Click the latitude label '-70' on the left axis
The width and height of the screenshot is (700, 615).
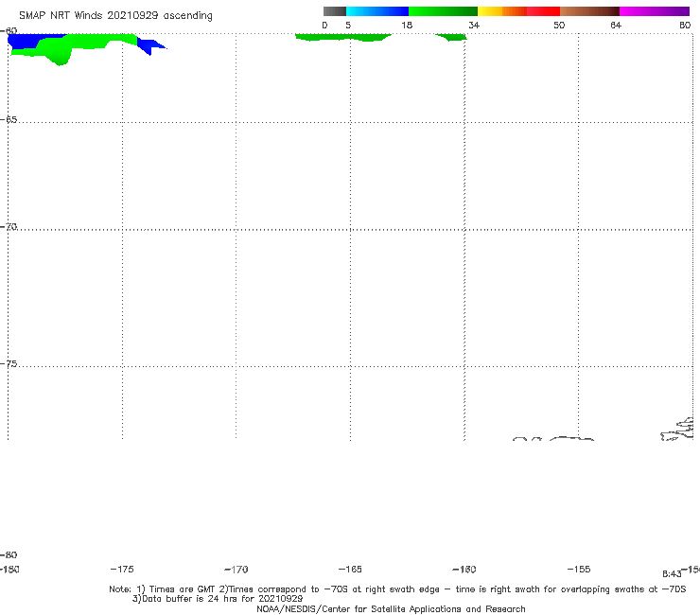pyautogui.click(x=9, y=226)
